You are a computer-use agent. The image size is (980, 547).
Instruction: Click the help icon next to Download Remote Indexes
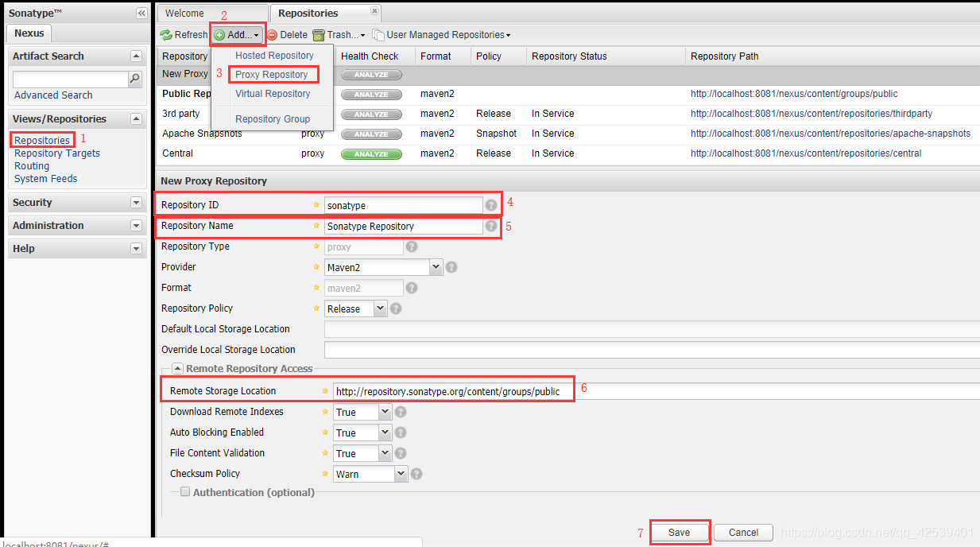401,412
